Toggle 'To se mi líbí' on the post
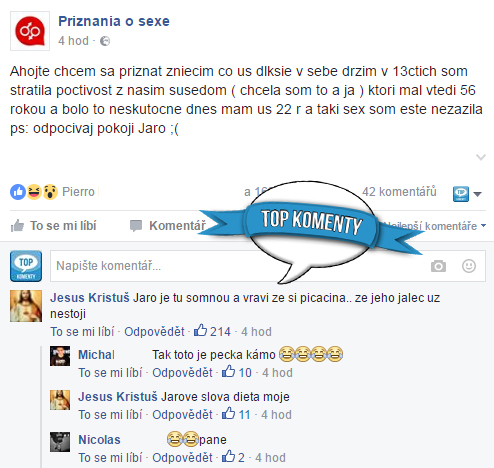This screenshot has width=494, height=468. point(54,226)
